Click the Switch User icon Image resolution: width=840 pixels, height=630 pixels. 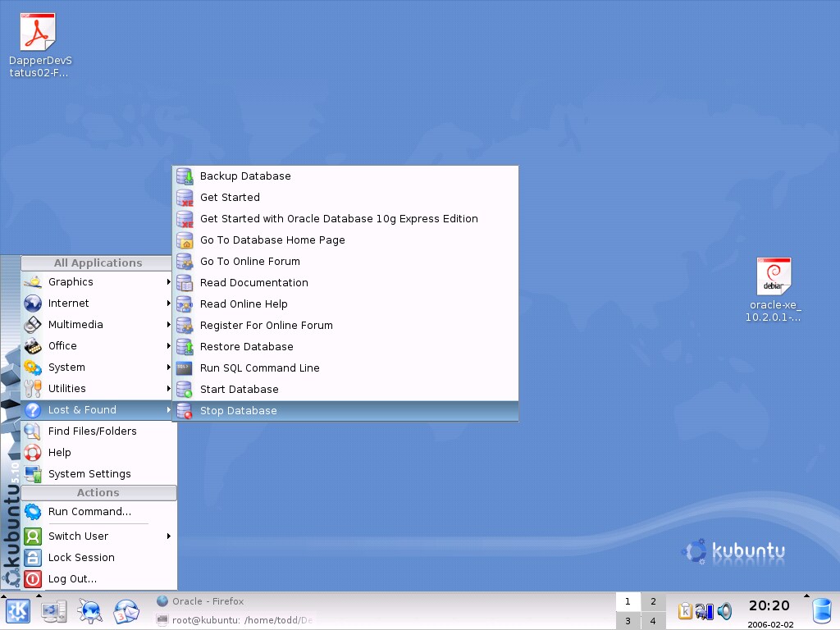pyautogui.click(x=33, y=536)
